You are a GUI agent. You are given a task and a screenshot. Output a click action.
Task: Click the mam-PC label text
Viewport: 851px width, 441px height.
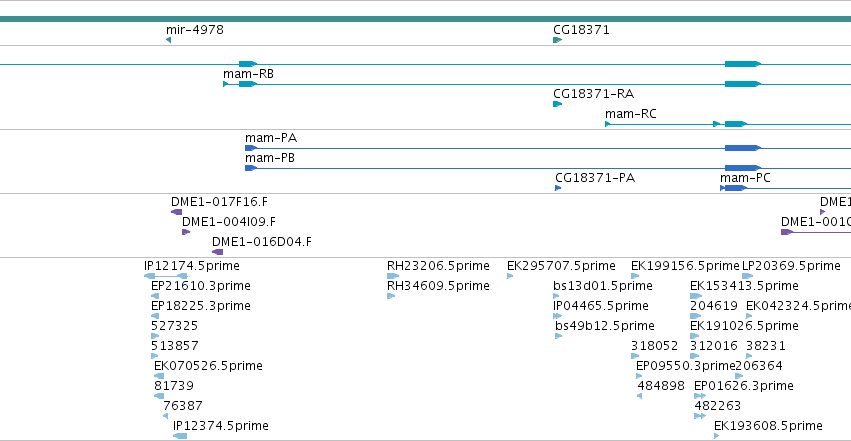coord(745,178)
